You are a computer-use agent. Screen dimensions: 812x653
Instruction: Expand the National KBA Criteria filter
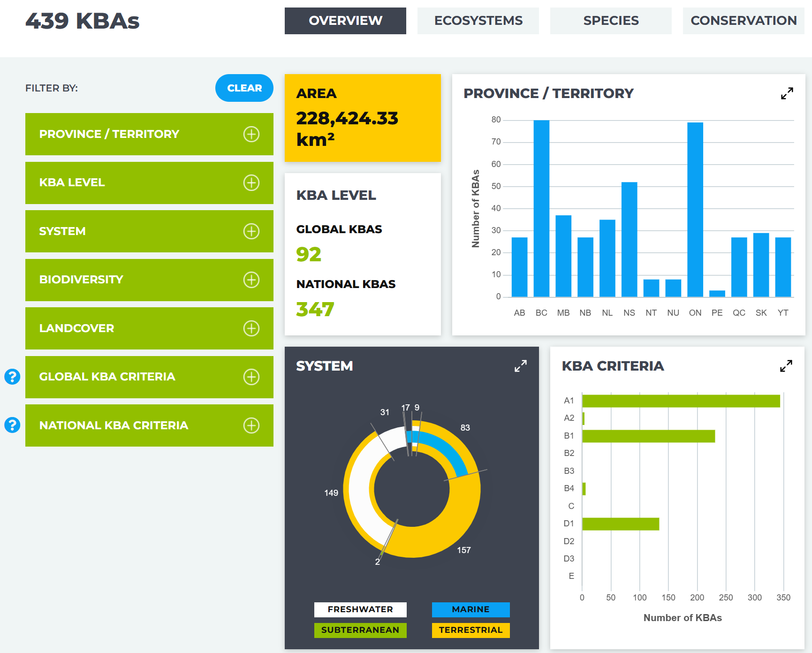pos(149,425)
